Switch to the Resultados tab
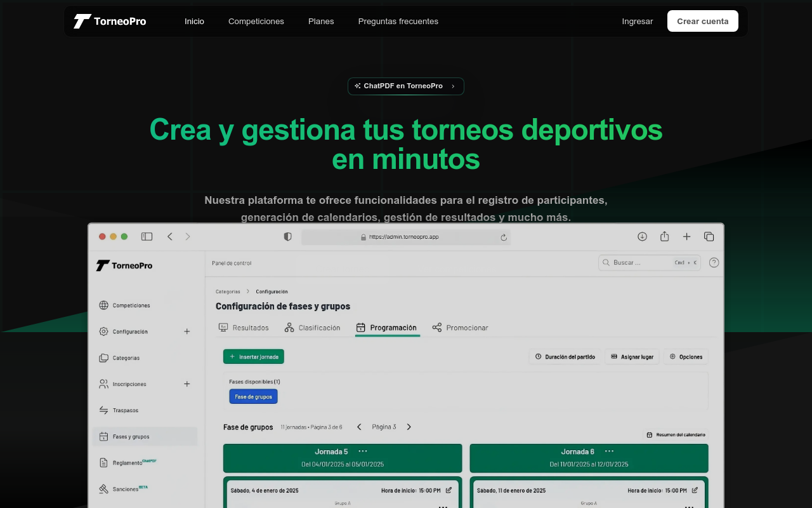Viewport: 812px width, 508px height. coord(244,328)
